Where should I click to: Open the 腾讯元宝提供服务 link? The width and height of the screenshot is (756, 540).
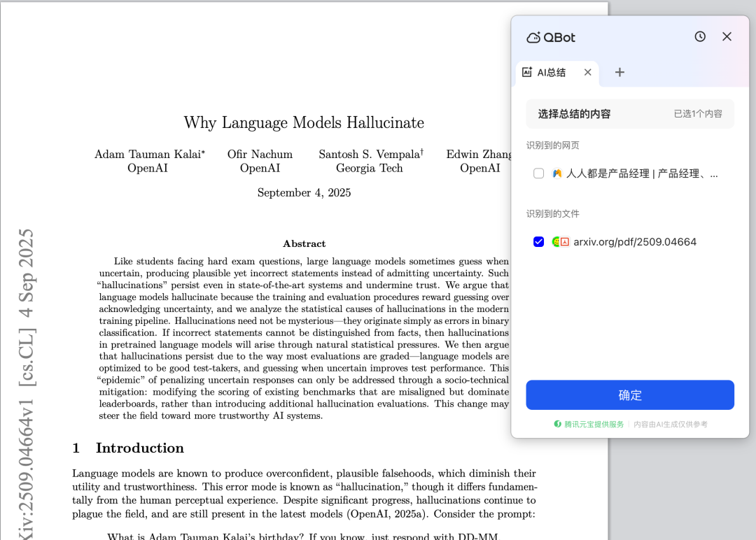(594, 424)
